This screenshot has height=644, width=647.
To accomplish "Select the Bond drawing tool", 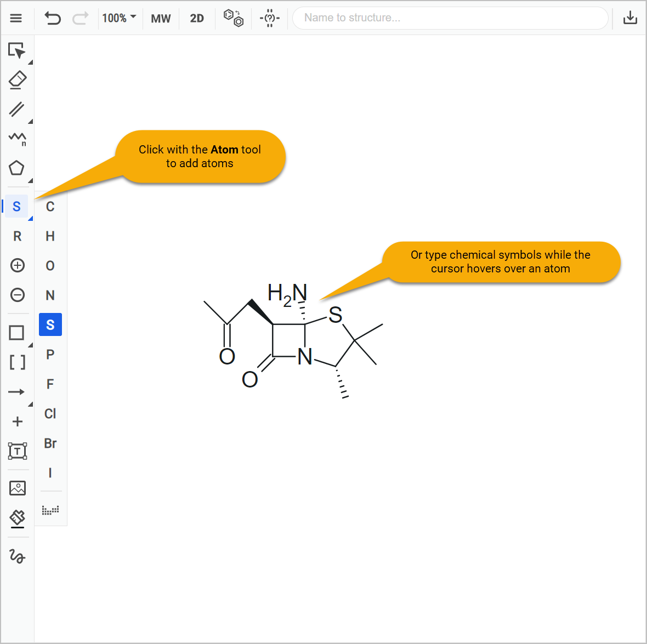I will coord(17,110).
